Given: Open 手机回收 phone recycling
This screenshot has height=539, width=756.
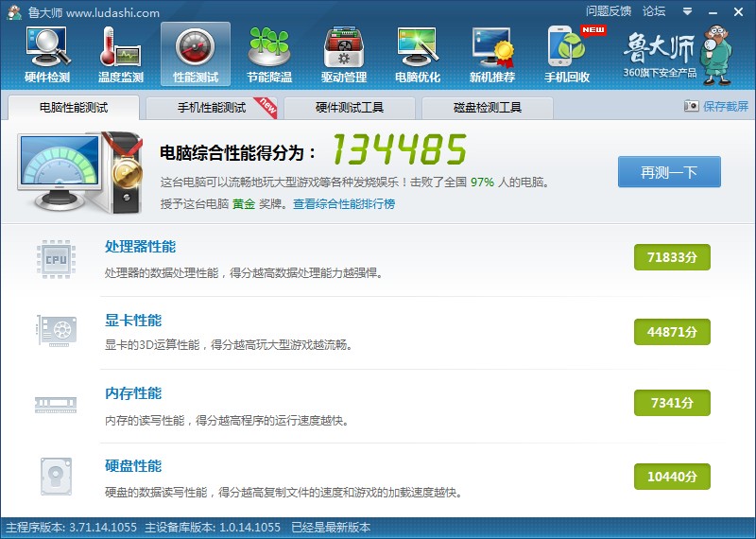Looking at the screenshot, I should [568, 55].
